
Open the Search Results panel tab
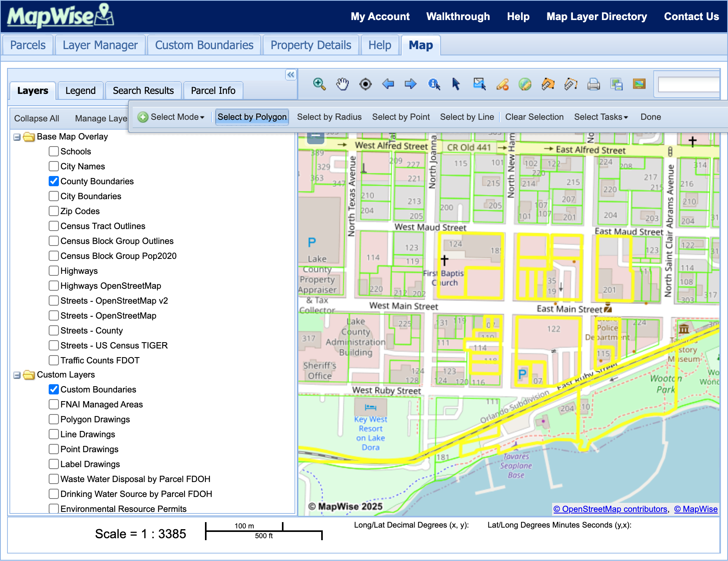pos(143,91)
